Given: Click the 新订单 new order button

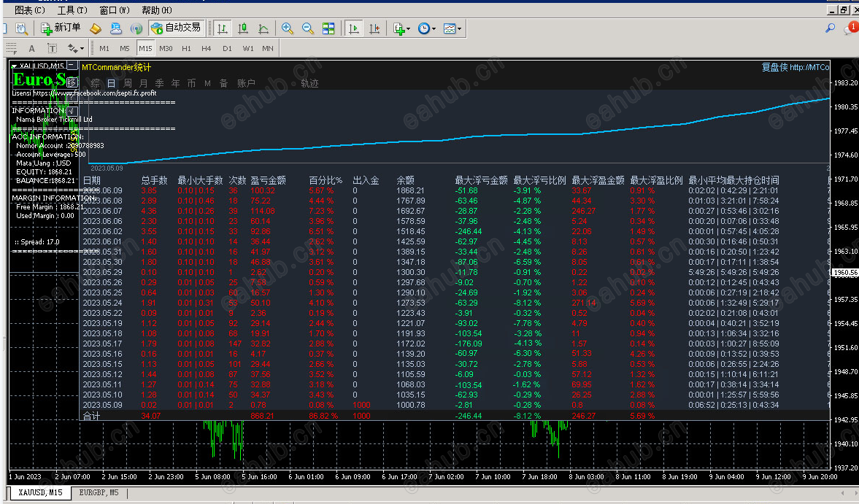Looking at the screenshot, I should (x=61, y=28).
